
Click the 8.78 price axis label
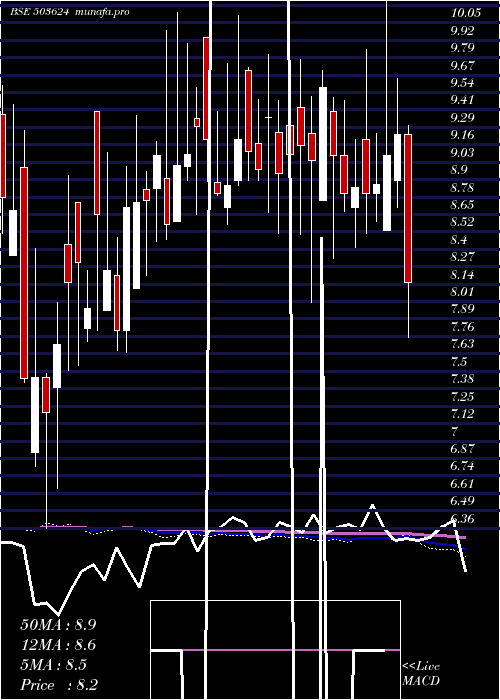click(x=462, y=188)
